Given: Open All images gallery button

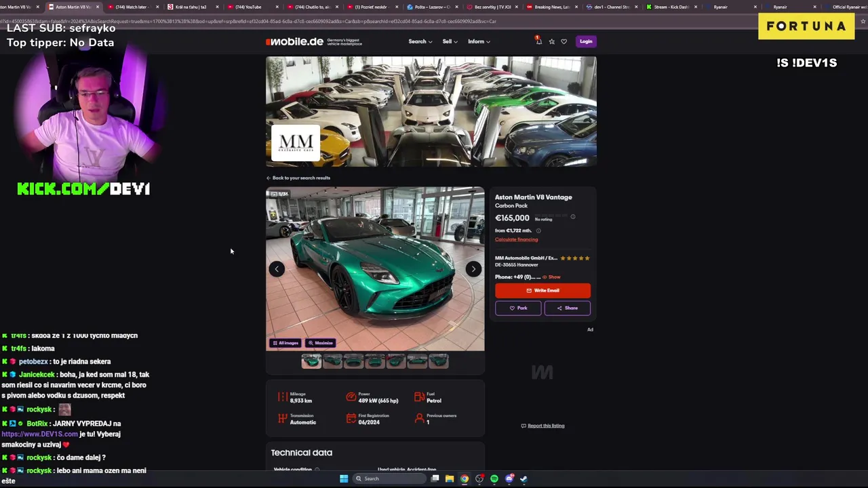Looking at the screenshot, I should coord(285,343).
